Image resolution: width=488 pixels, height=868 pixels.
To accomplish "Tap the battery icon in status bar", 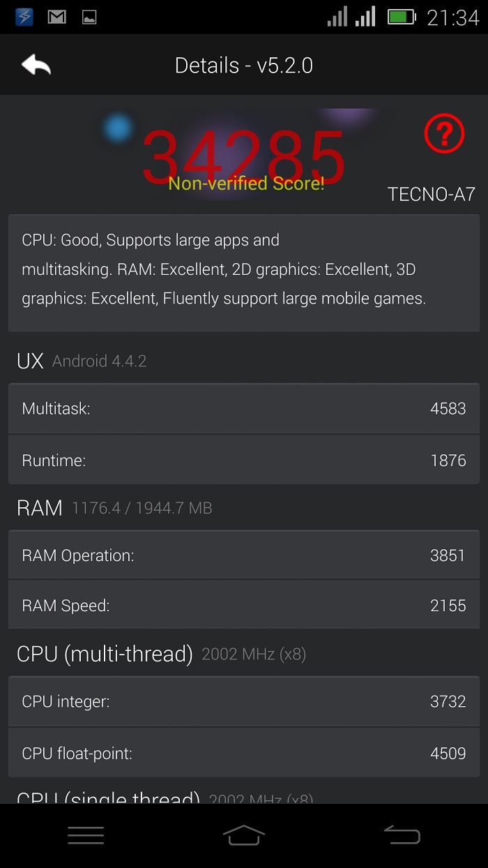I will (x=401, y=17).
